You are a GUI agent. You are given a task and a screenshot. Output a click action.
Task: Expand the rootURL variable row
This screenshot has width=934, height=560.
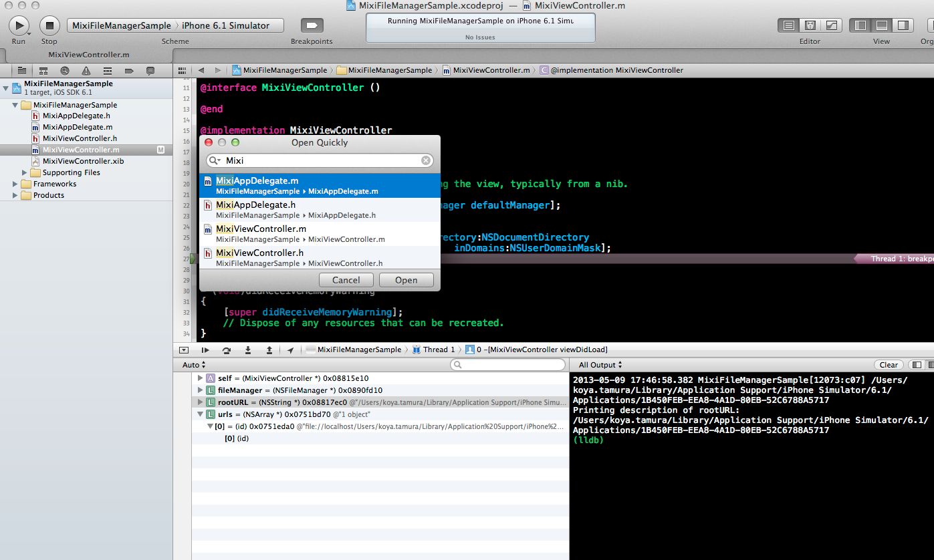[200, 402]
